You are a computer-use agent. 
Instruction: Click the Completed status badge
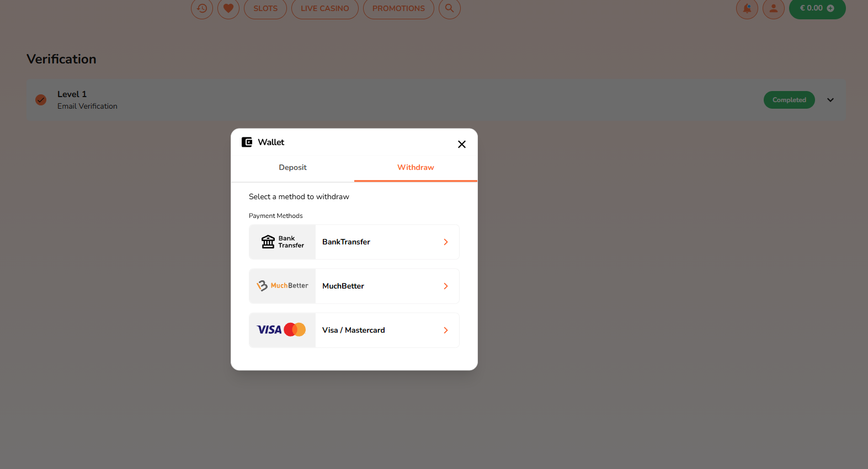(x=789, y=100)
